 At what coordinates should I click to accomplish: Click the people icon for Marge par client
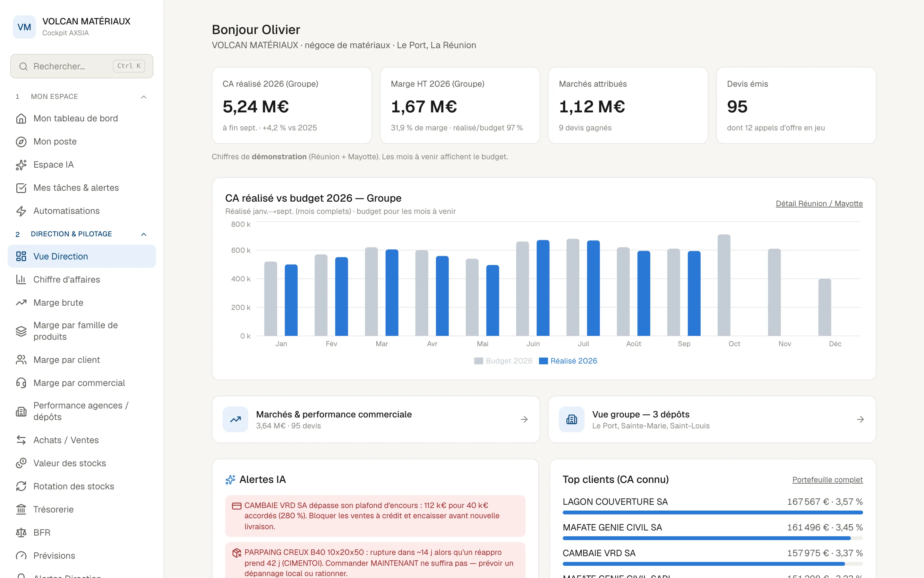(x=21, y=360)
